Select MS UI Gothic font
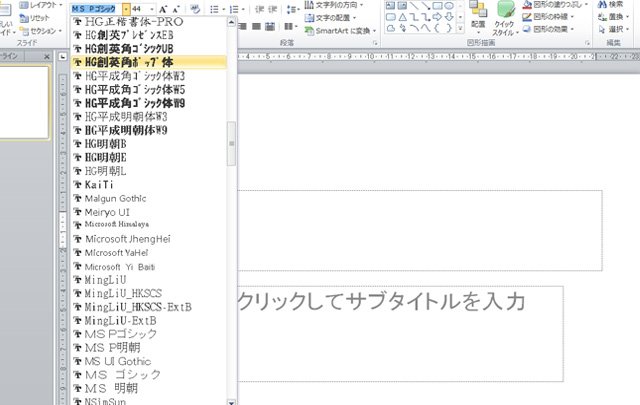The width and height of the screenshot is (640, 405). point(117,360)
